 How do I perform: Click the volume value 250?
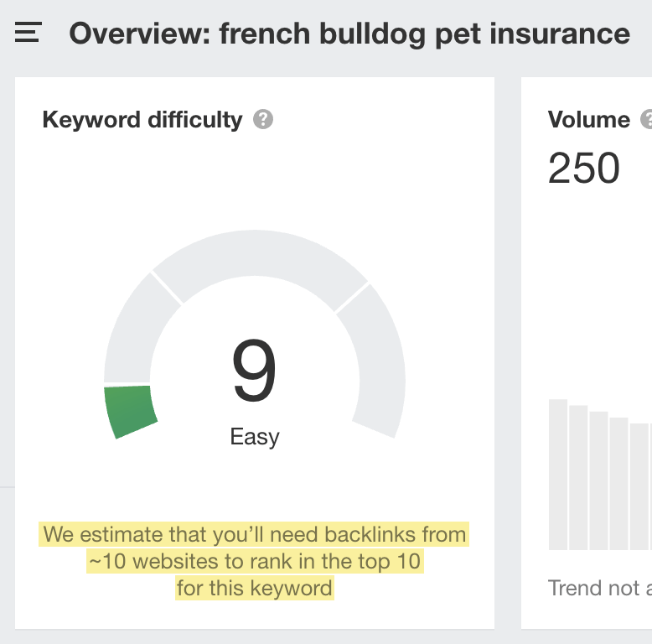pos(584,168)
